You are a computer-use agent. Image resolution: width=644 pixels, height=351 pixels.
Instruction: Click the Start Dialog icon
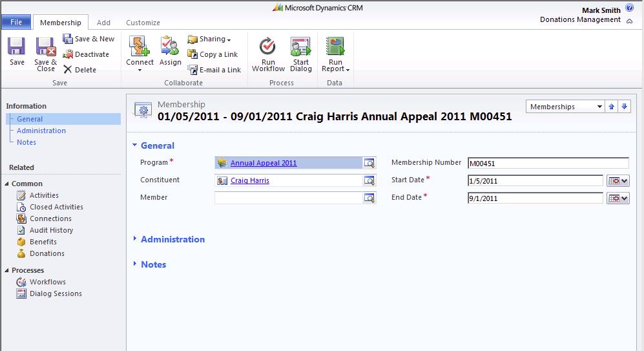pyautogui.click(x=300, y=47)
